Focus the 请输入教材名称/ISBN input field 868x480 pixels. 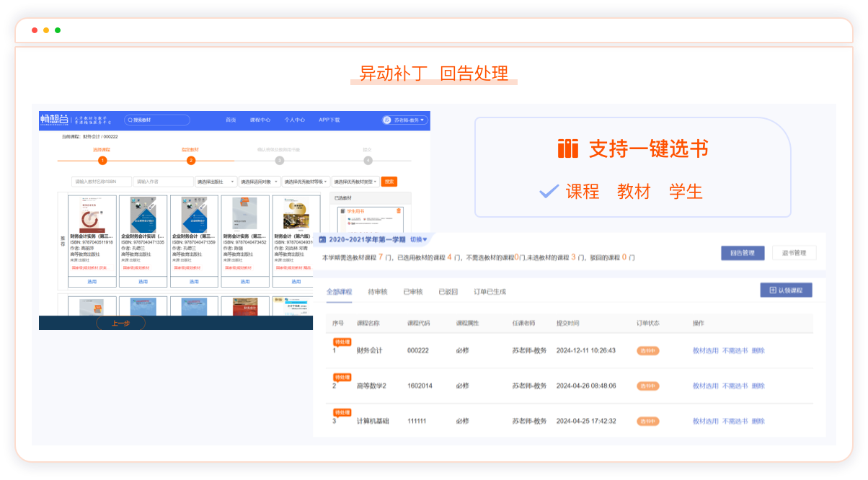[102, 182]
